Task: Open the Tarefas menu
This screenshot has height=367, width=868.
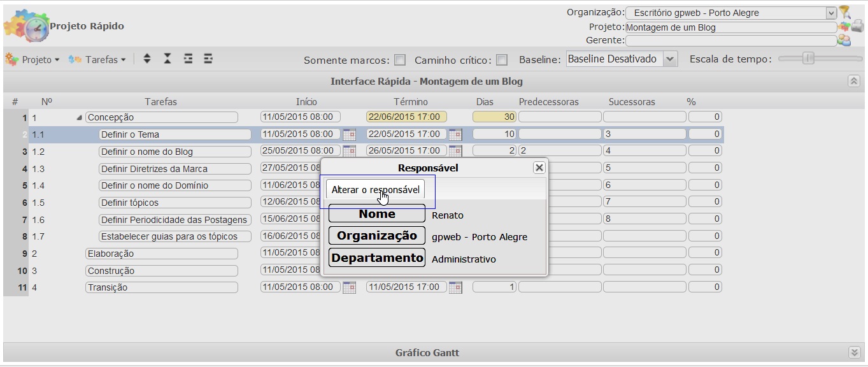Action: coord(97,59)
